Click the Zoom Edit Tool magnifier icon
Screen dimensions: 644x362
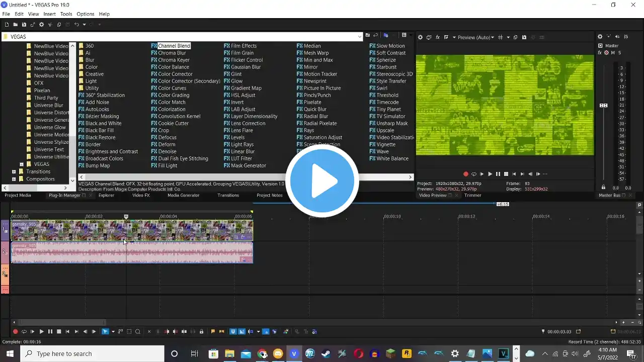tap(138, 331)
